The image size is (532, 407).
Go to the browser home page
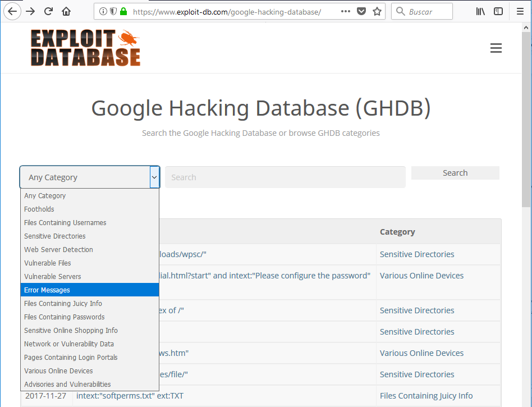66,11
